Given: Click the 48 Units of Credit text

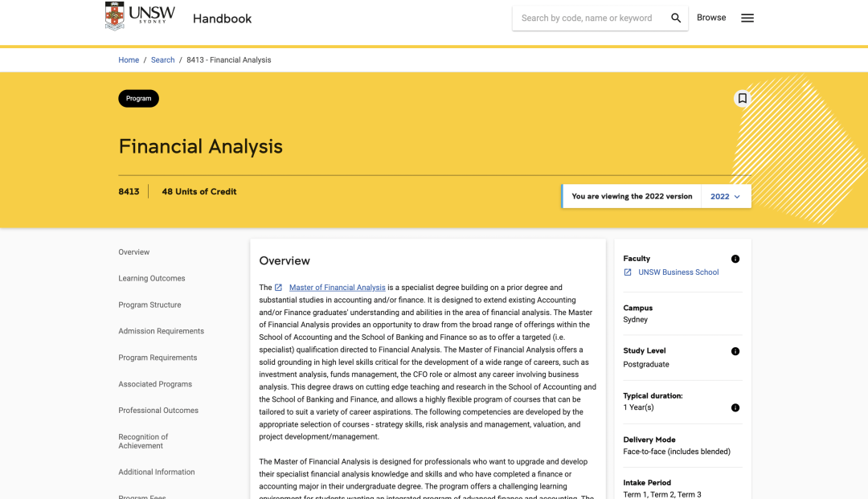Looking at the screenshot, I should (x=199, y=191).
